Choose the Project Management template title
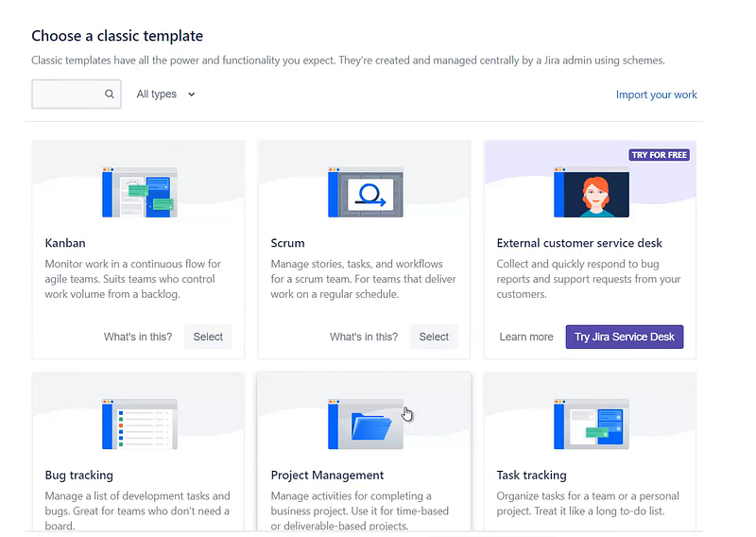 pyautogui.click(x=327, y=476)
